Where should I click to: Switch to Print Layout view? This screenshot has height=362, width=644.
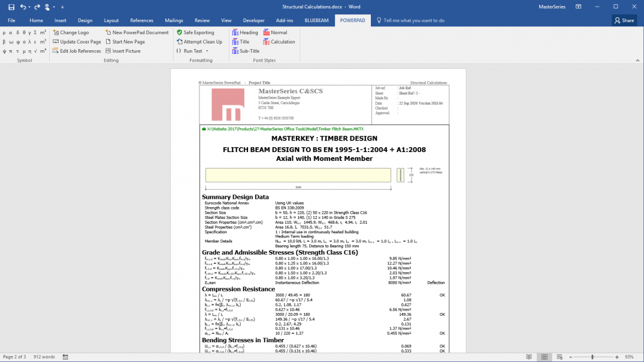point(544,357)
